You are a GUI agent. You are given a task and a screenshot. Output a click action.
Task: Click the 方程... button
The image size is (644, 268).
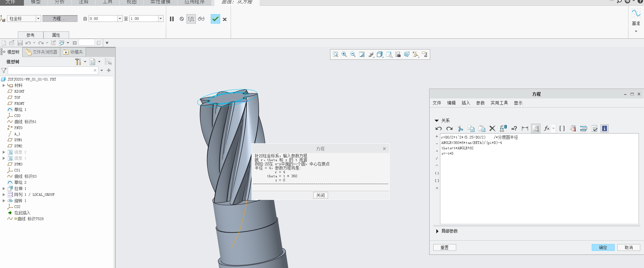(x=60, y=19)
